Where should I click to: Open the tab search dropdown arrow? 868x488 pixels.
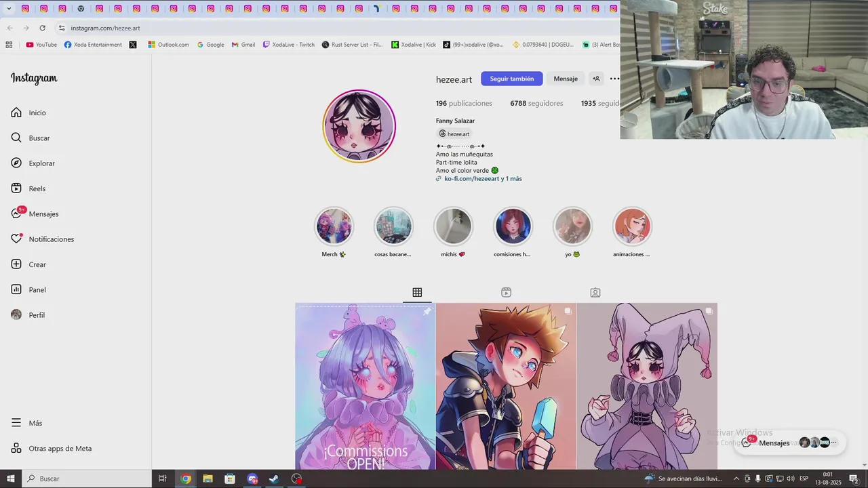click(9, 9)
